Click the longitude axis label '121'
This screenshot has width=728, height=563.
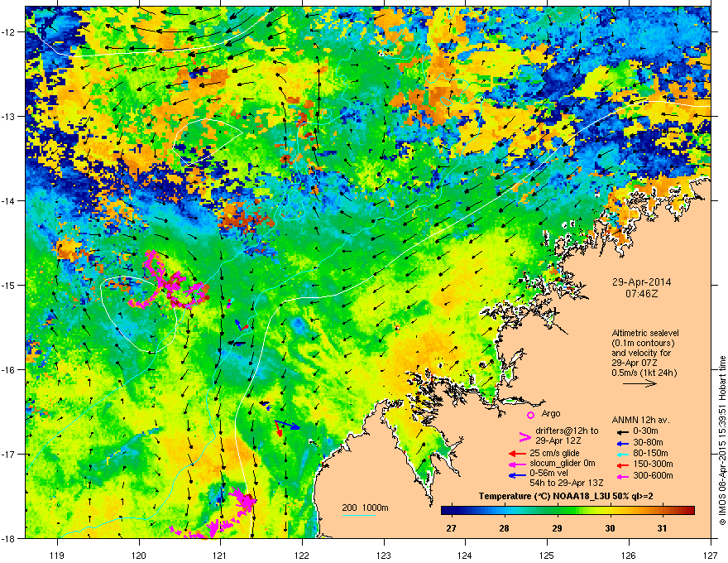tap(220, 555)
